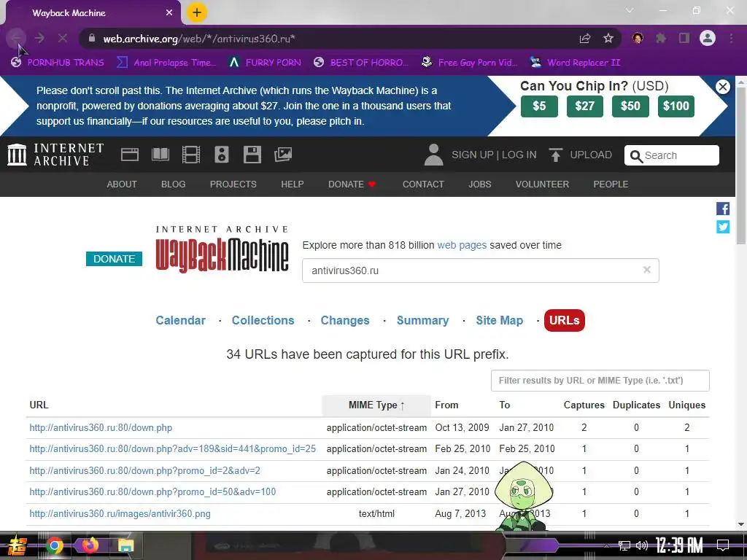Donate $100 button
The width and height of the screenshot is (747, 560).
point(676,106)
